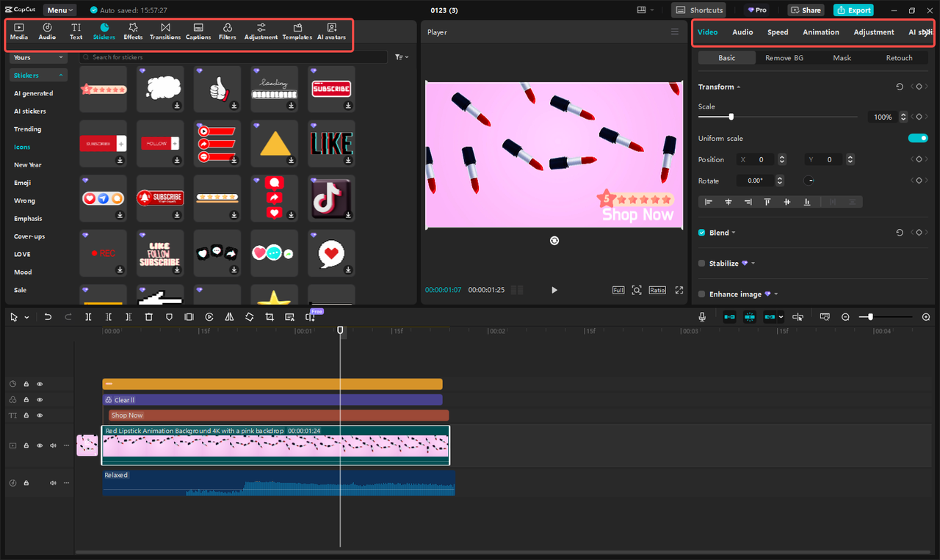Open the Captions panel
Image resolution: width=940 pixels, height=560 pixels.
[x=198, y=31]
